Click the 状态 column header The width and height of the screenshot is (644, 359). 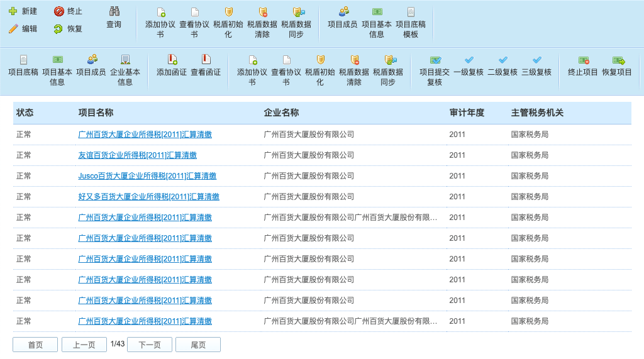click(x=25, y=113)
